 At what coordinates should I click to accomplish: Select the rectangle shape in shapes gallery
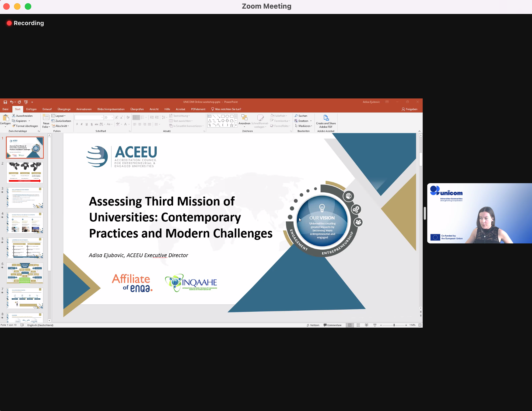click(x=223, y=116)
